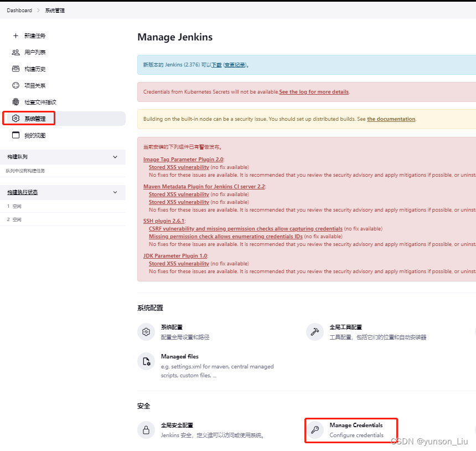The width and height of the screenshot is (476, 451).
Task: Open 我的视图 in the sidebar
Action: 35,135
